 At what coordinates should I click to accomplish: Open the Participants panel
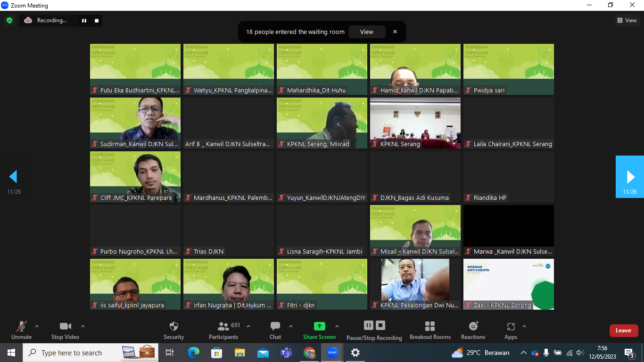[x=223, y=330]
